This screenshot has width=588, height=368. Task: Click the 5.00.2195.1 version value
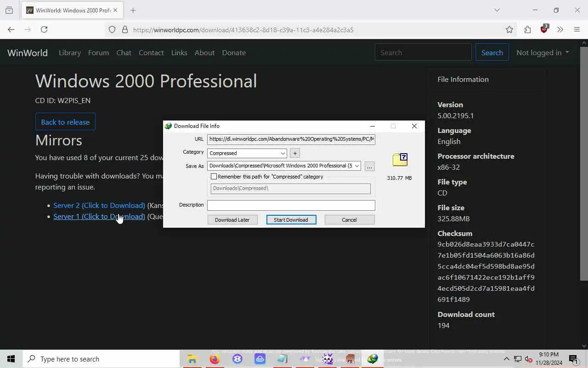[455, 115]
